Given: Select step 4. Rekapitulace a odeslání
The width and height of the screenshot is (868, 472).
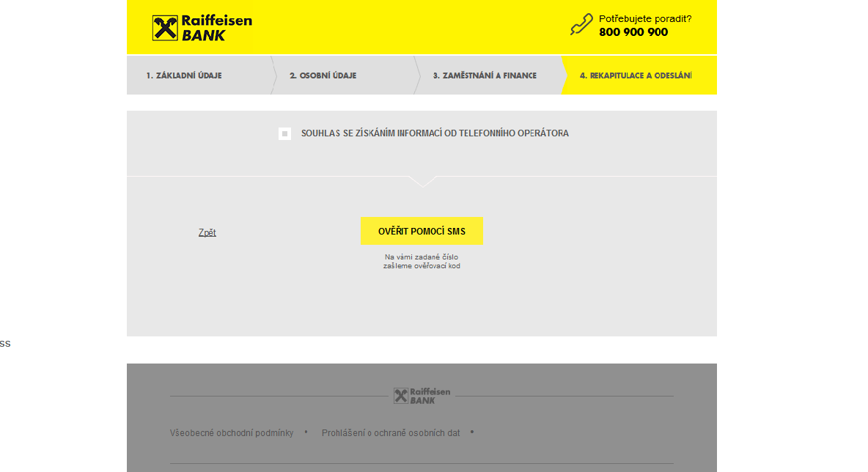Looking at the screenshot, I should tap(636, 75).
